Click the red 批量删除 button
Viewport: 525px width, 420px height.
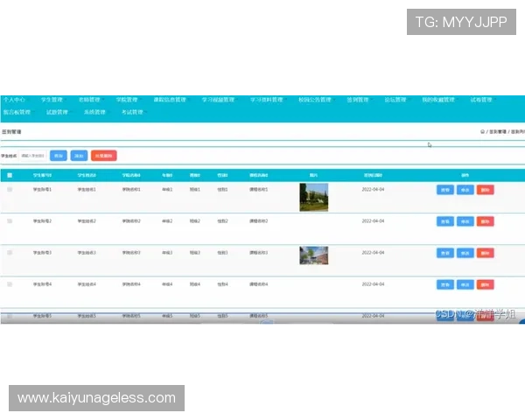click(103, 155)
